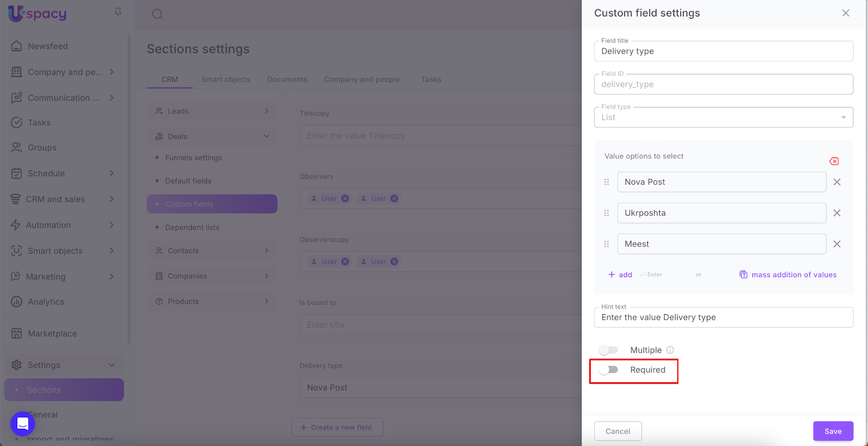The height and width of the screenshot is (446, 868).
Task: Turn on the Required toggle
Action: click(x=608, y=370)
